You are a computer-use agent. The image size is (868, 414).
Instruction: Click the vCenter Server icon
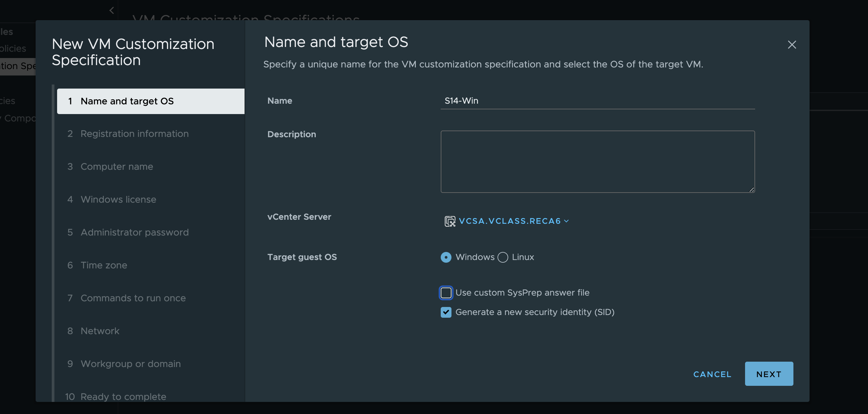pyautogui.click(x=449, y=221)
